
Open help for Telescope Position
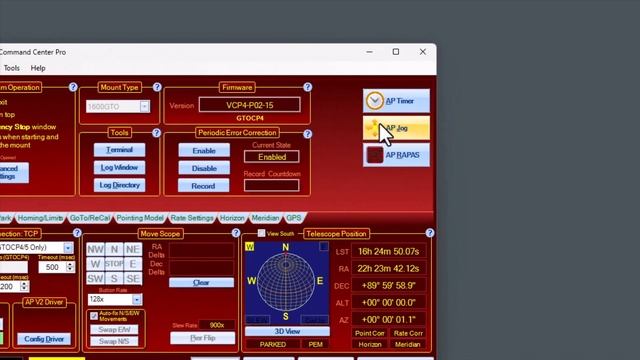coord(429,233)
